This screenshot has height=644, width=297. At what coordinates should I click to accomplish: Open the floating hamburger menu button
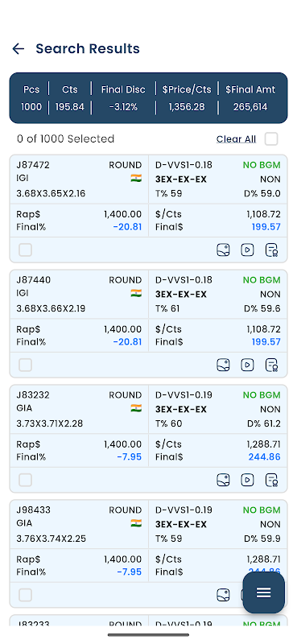[264, 592]
